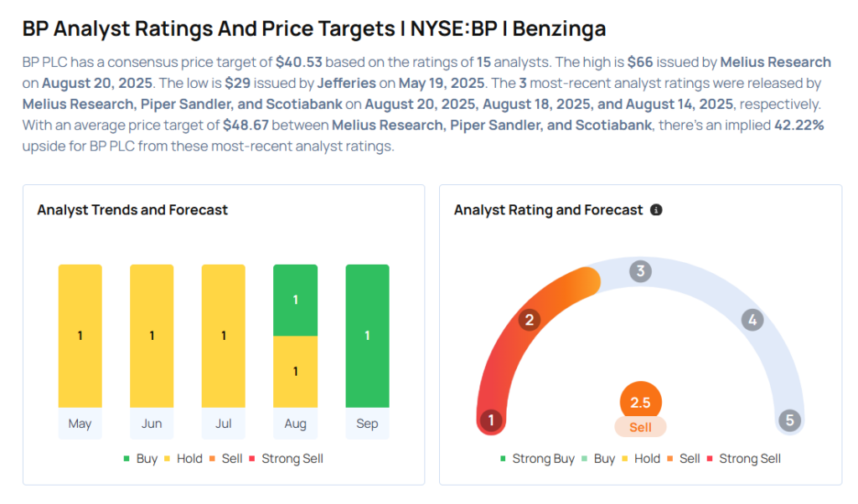Screen dimensions: 858x504
Task: Click the Sell rating badge under 2.5
Action: pyautogui.click(x=640, y=427)
